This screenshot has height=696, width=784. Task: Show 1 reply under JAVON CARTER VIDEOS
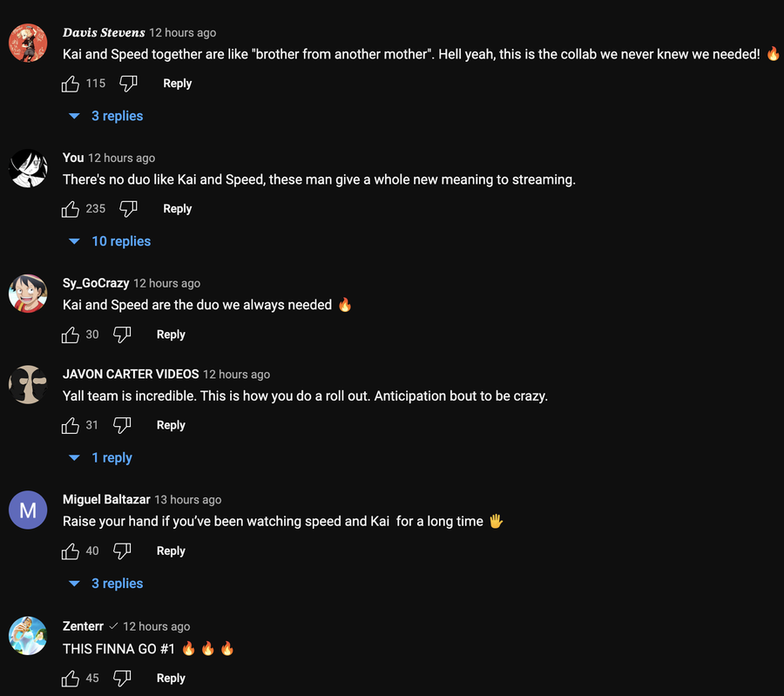pos(101,457)
